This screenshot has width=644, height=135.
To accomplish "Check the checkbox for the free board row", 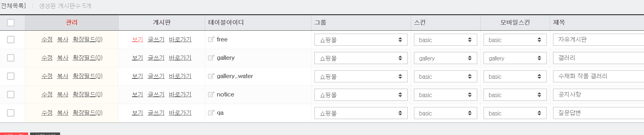I will point(11,40).
